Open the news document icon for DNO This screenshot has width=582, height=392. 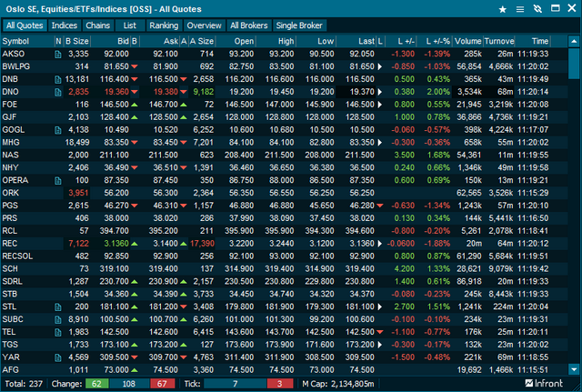[58, 93]
